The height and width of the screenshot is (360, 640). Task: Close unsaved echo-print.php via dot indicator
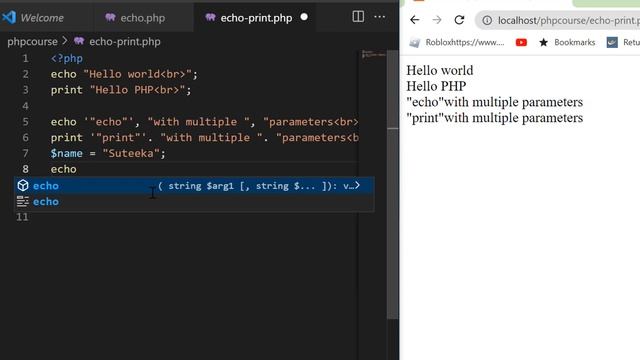[304, 17]
